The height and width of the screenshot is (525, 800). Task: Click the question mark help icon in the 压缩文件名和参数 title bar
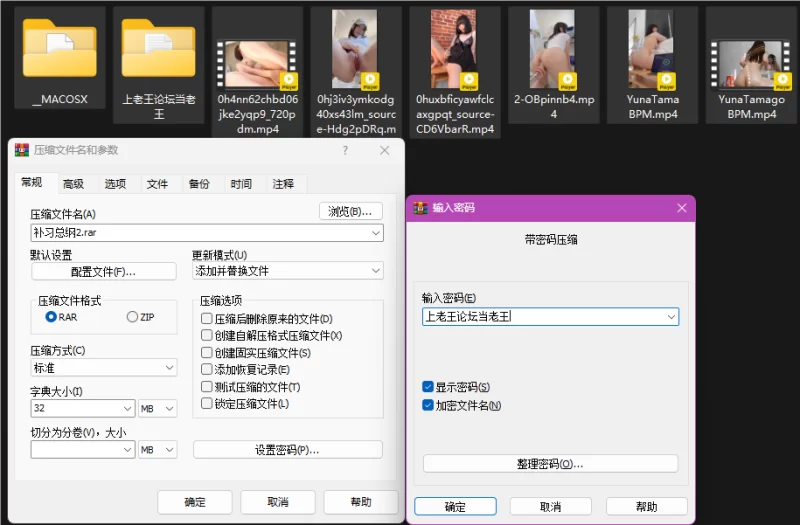[x=346, y=150]
